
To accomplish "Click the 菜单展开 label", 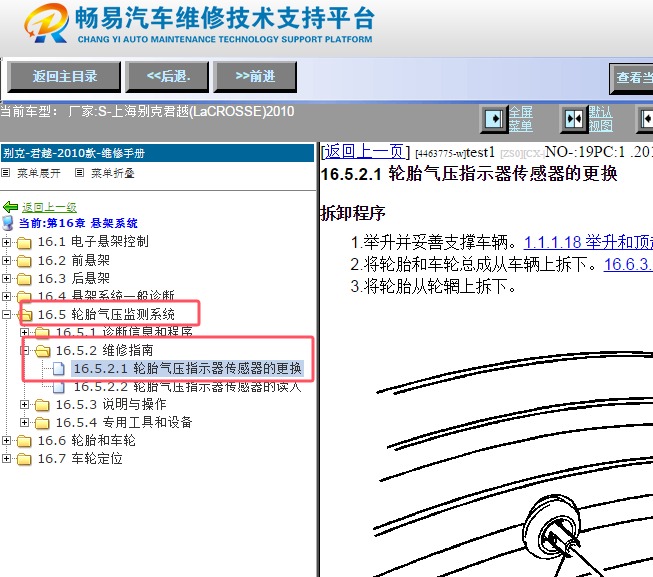I will pyautogui.click(x=39, y=173).
